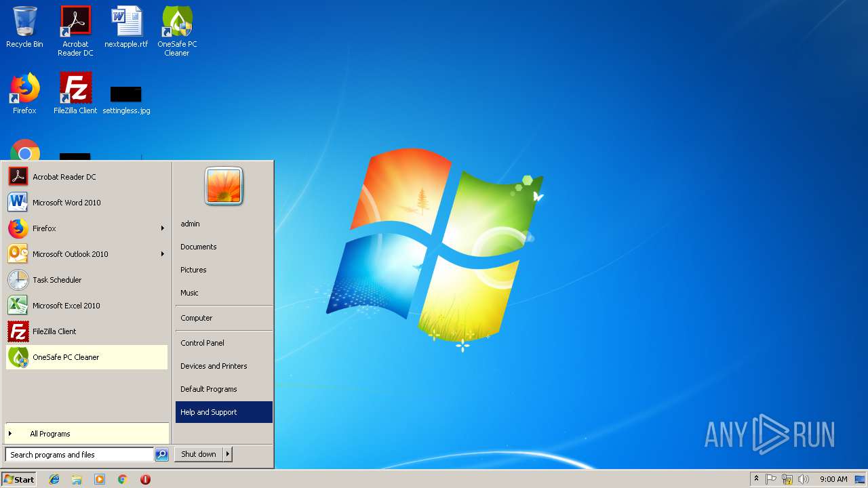Click the search magnifier button
The image size is (868, 488).
point(161,455)
